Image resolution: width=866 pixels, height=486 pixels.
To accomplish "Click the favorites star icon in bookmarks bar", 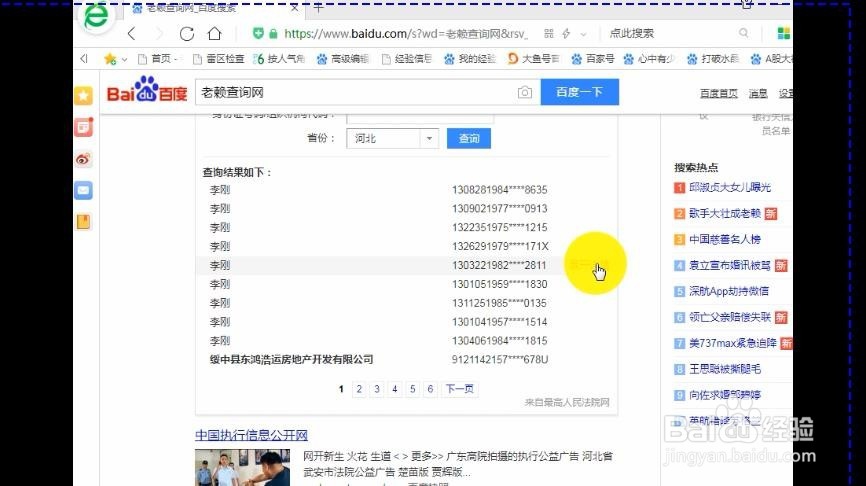I will point(110,59).
